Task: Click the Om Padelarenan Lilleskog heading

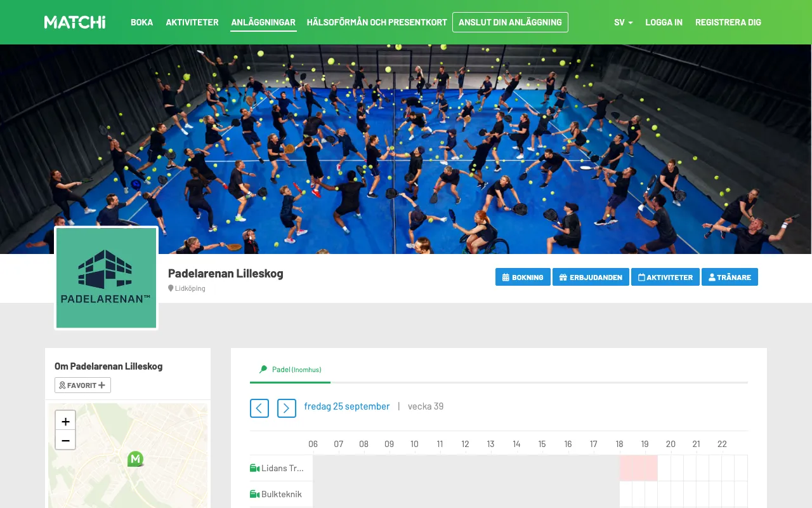Action: (108, 366)
